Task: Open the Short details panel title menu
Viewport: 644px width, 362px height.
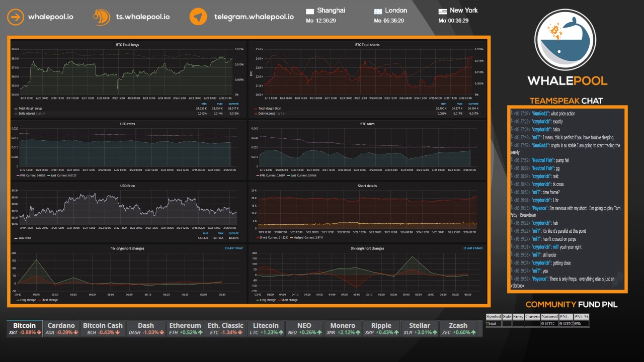Action: (x=367, y=186)
